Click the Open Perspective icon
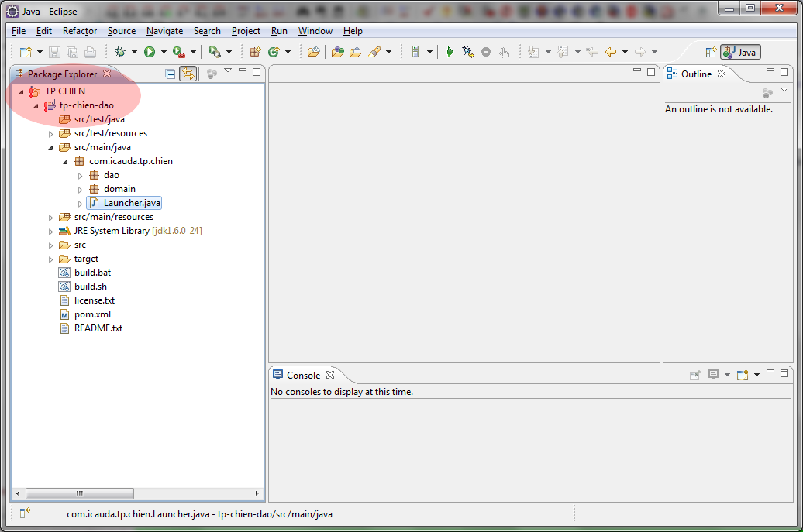This screenshot has width=803, height=532. coord(710,52)
